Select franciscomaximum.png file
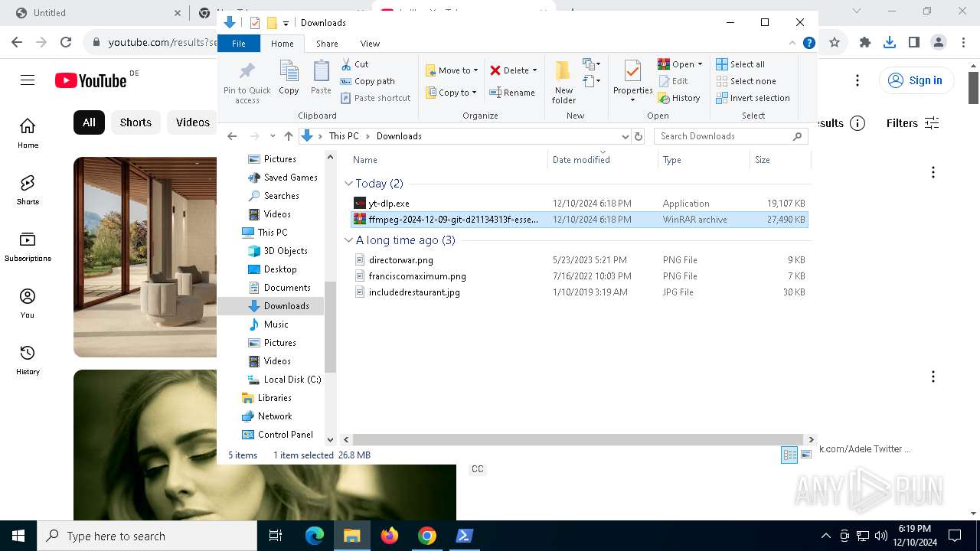The width and height of the screenshot is (980, 551). (579, 276)
